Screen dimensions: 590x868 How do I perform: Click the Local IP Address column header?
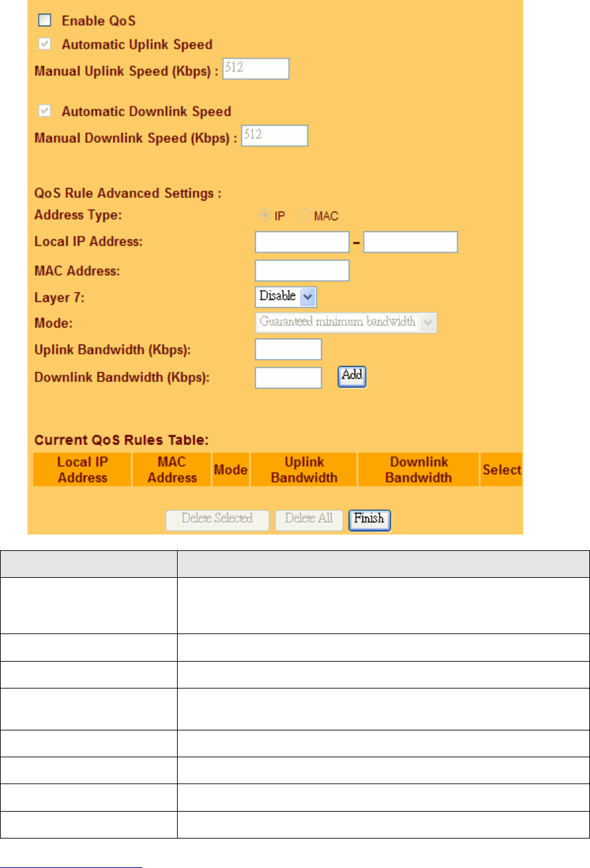click(83, 470)
